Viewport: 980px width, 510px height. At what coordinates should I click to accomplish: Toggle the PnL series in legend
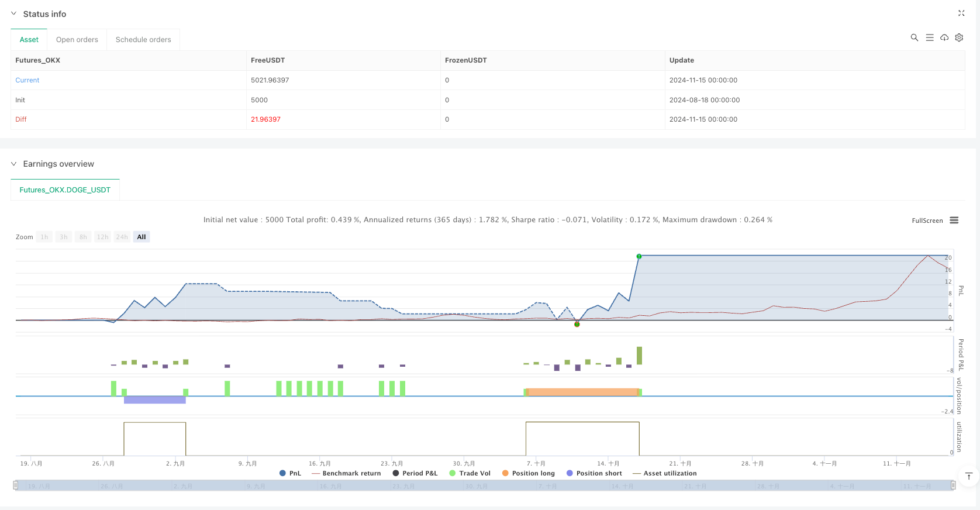(x=291, y=473)
